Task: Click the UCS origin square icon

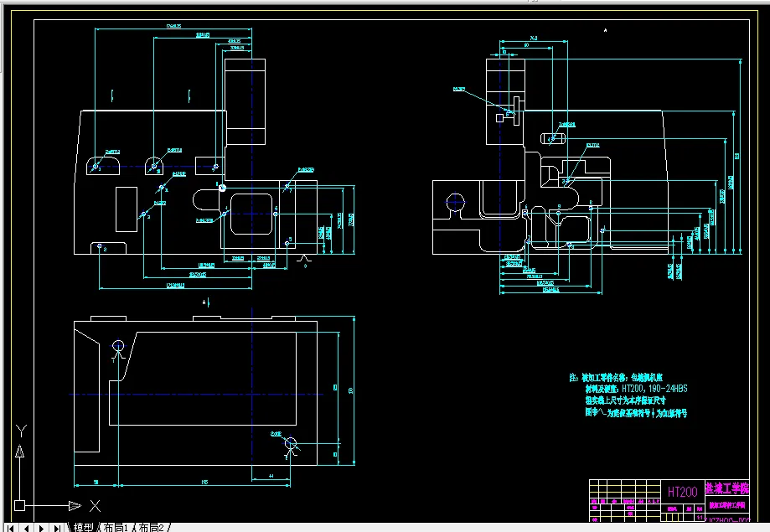Action: [x=19, y=505]
